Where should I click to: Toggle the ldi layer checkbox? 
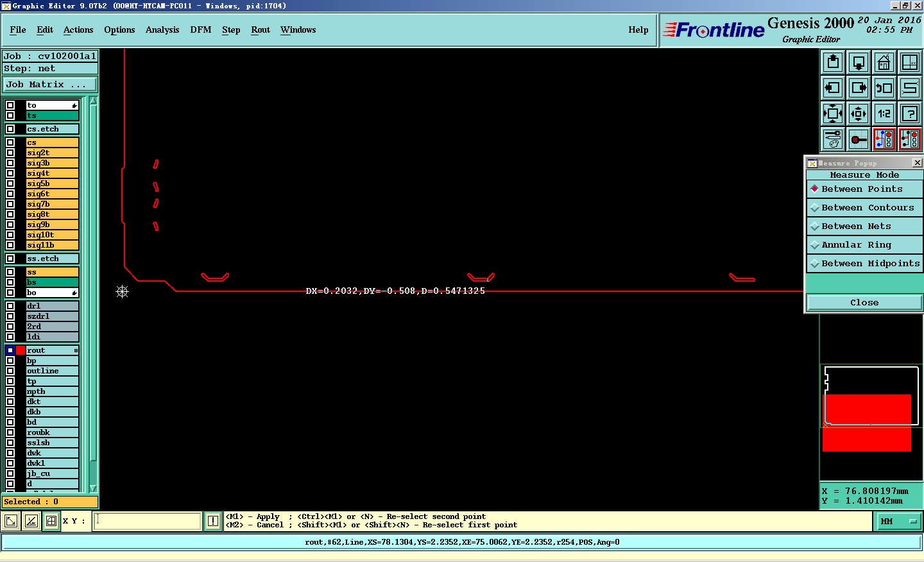pyautogui.click(x=10, y=337)
